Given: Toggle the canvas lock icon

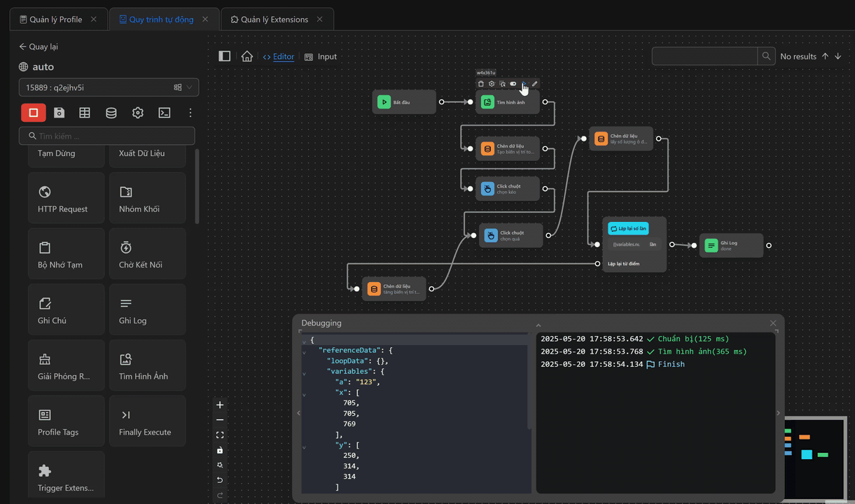Looking at the screenshot, I should [x=220, y=450].
